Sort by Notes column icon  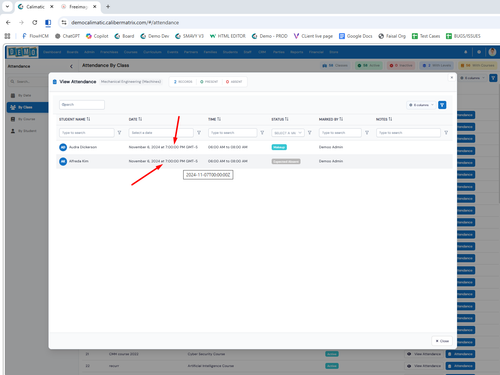[x=390, y=119]
